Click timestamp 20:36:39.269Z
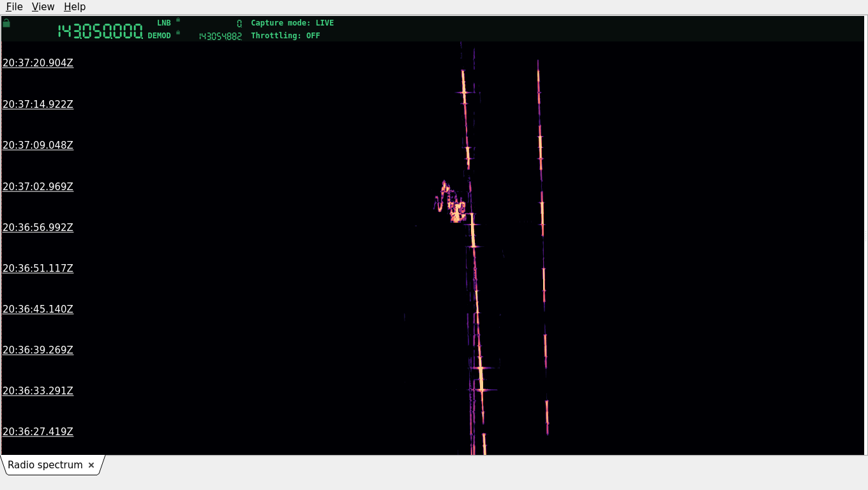The width and height of the screenshot is (868, 490). coord(38,350)
